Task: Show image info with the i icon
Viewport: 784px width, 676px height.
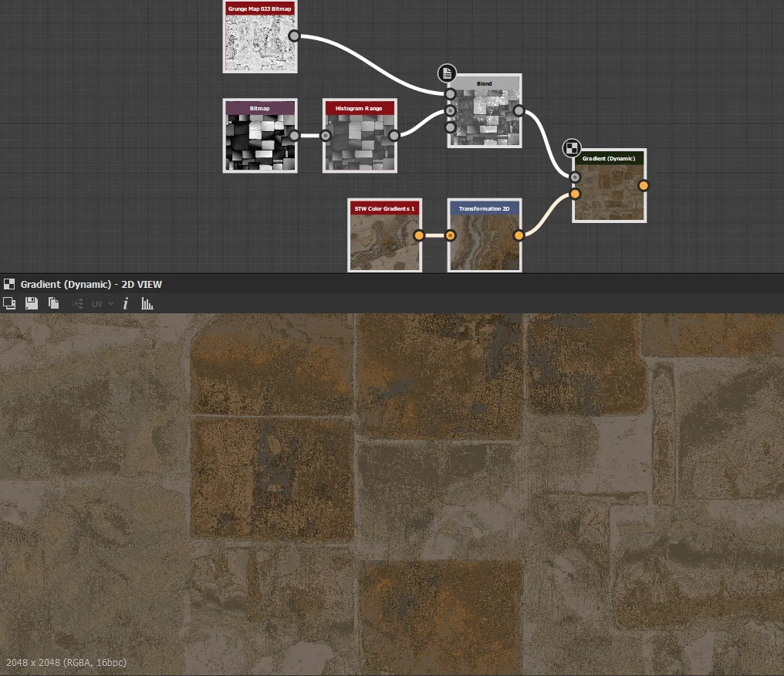Action: tap(126, 303)
